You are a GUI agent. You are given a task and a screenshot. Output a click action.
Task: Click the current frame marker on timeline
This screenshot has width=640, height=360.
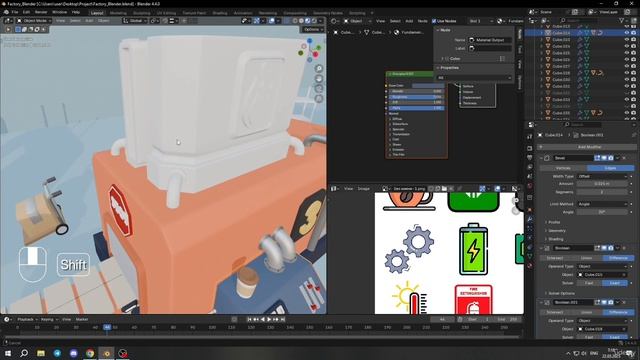click(x=107, y=327)
